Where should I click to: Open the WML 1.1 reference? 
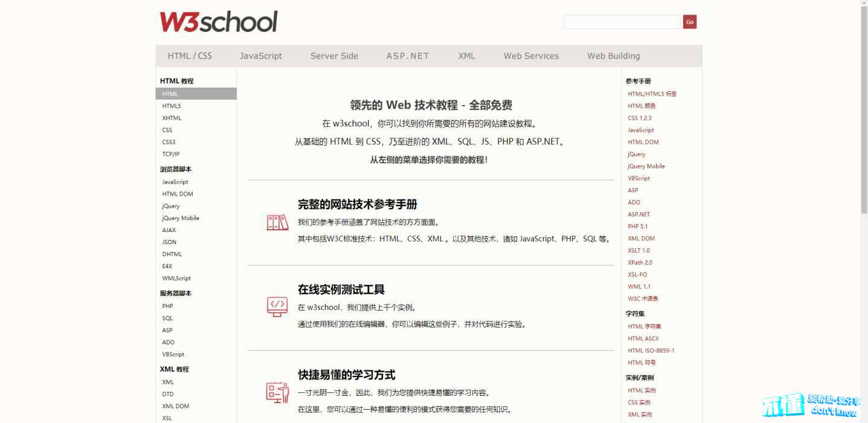pyautogui.click(x=639, y=287)
